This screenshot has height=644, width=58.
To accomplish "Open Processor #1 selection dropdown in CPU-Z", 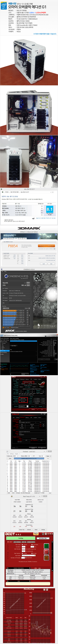I will (x=23, y=406).
